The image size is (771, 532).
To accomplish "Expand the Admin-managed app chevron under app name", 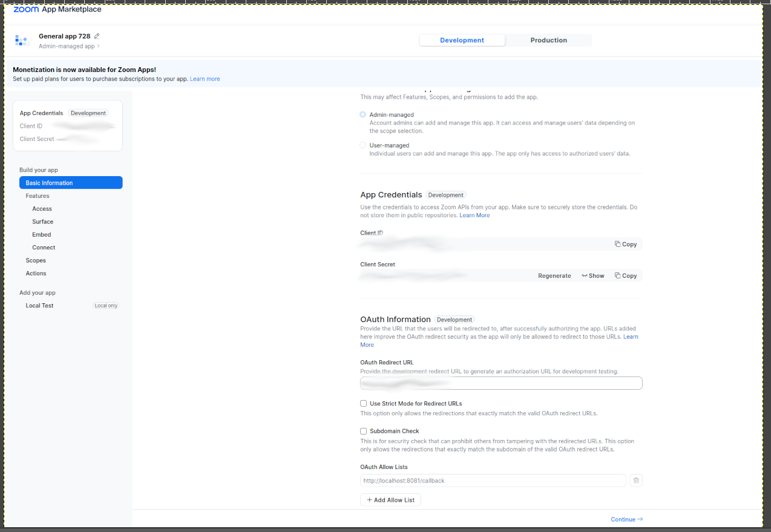I will pos(99,46).
